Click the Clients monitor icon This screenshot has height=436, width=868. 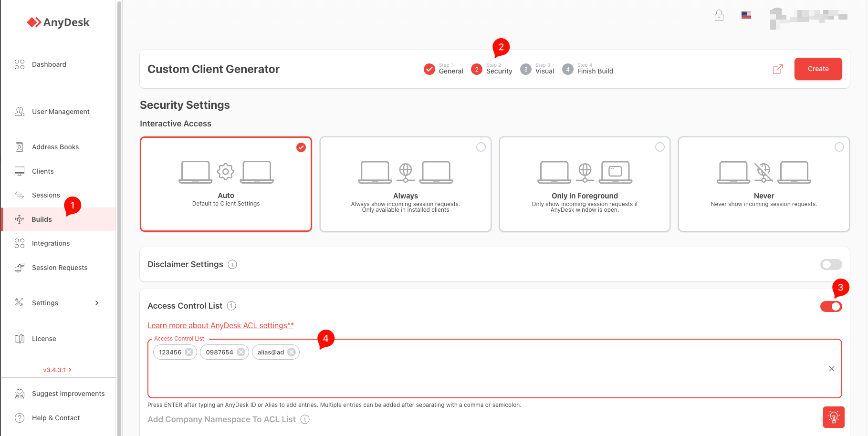click(20, 171)
